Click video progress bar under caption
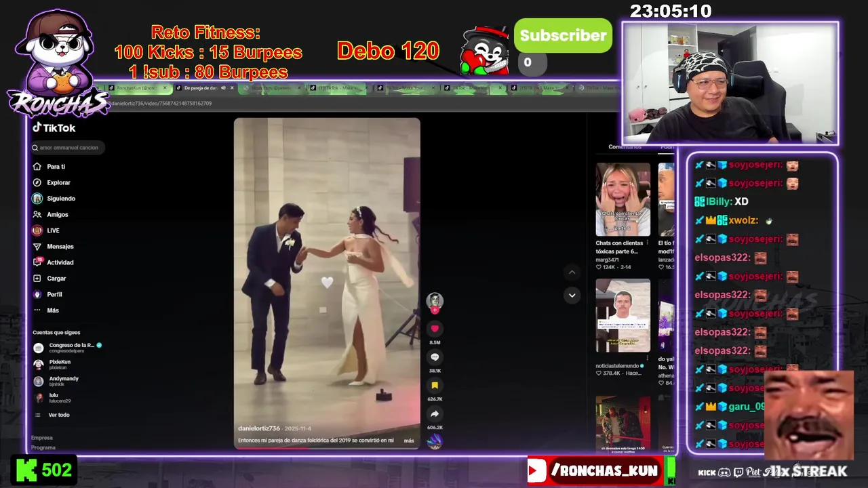Image resolution: width=868 pixels, height=488 pixels. pos(327,448)
